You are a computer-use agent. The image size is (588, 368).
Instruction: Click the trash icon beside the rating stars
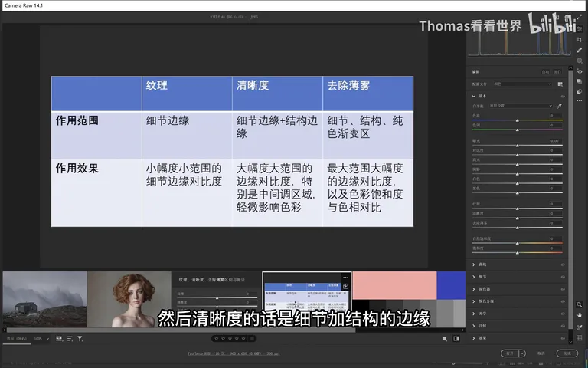(x=253, y=339)
